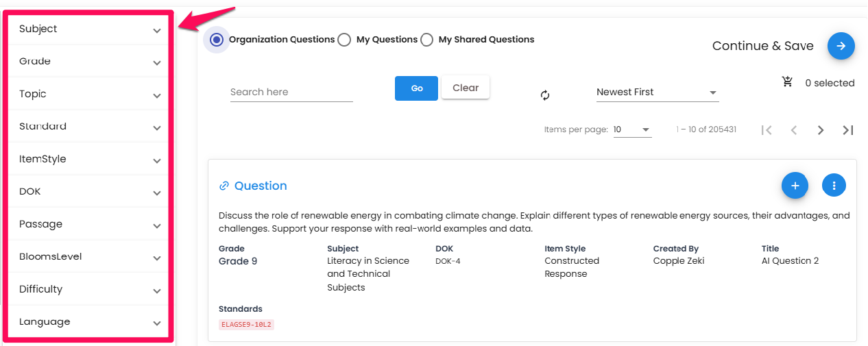Open the question's three-dot options menu
The width and height of the screenshot is (868, 346).
[834, 185]
